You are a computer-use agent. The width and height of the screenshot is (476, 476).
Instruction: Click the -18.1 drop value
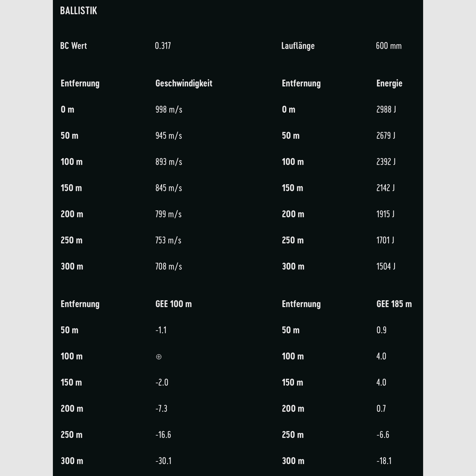click(384, 461)
